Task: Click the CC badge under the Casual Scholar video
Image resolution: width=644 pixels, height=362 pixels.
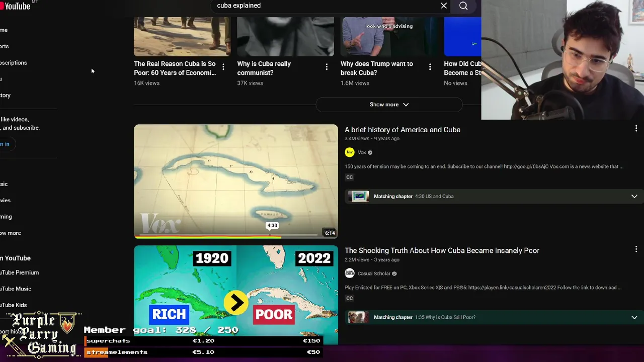Action: click(349, 298)
